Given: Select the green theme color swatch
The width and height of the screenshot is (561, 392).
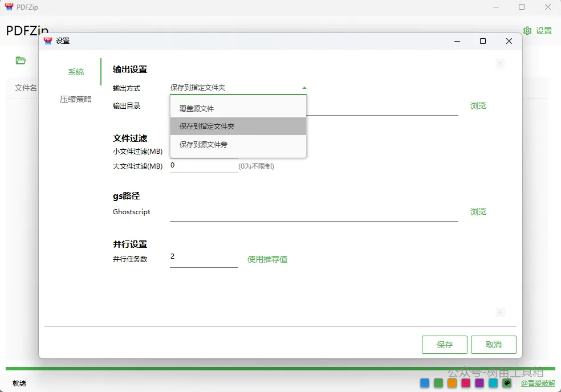Looking at the screenshot, I should click(x=438, y=383).
